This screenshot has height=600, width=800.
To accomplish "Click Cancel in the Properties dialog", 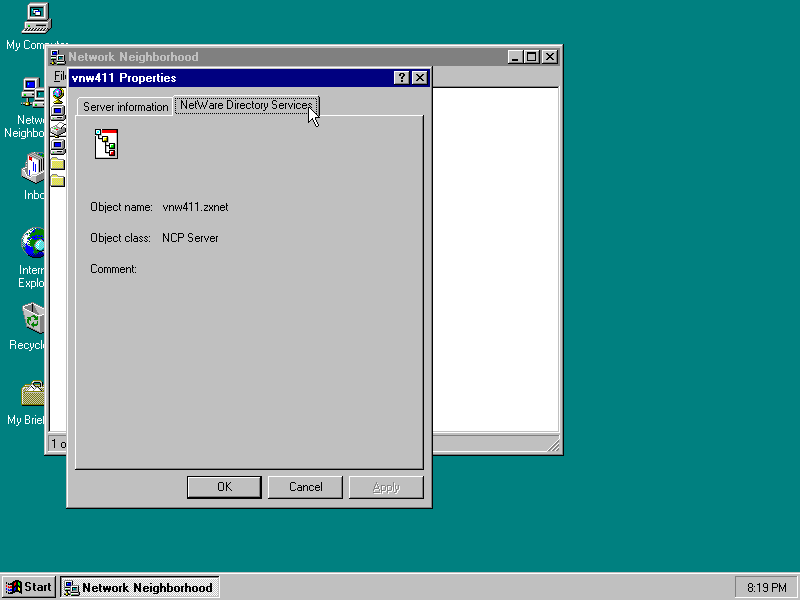I will (305, 487).
